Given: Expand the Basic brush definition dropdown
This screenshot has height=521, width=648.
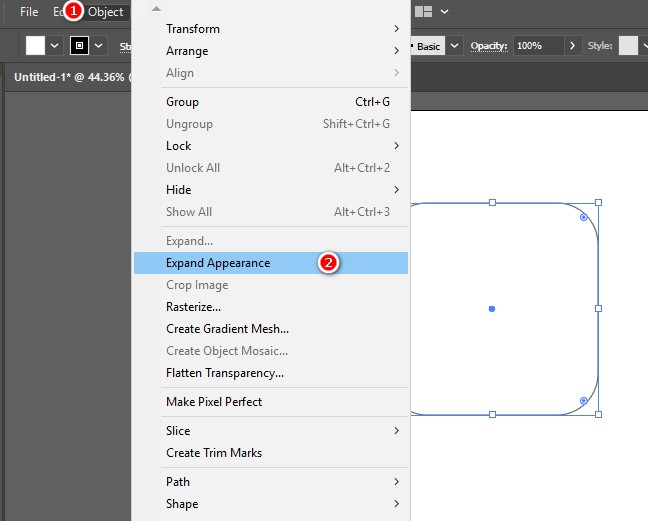Looking at the screenshot, I should (x=455, y=46).
